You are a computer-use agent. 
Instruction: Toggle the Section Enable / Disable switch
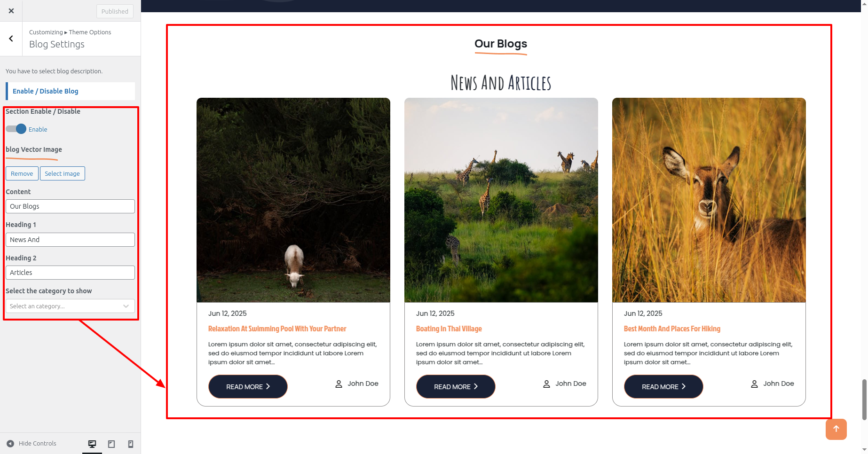click(x=16, y=129)
